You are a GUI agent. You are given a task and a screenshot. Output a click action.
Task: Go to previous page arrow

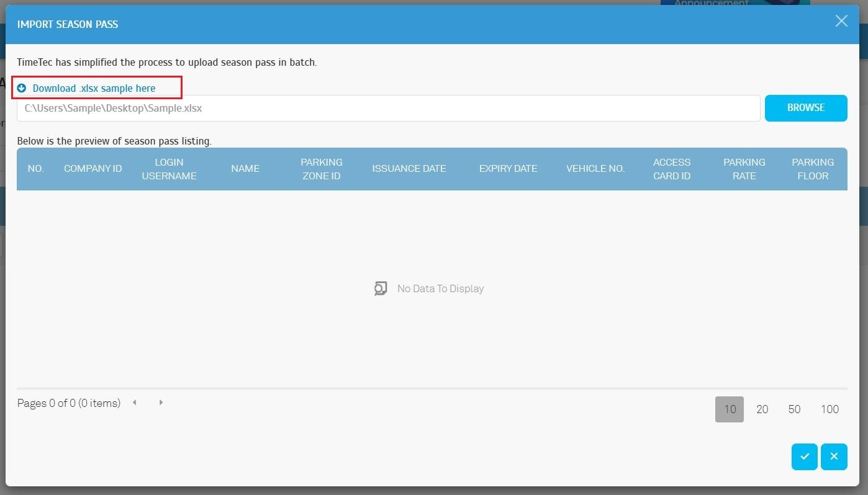click(x=135, y=403)
